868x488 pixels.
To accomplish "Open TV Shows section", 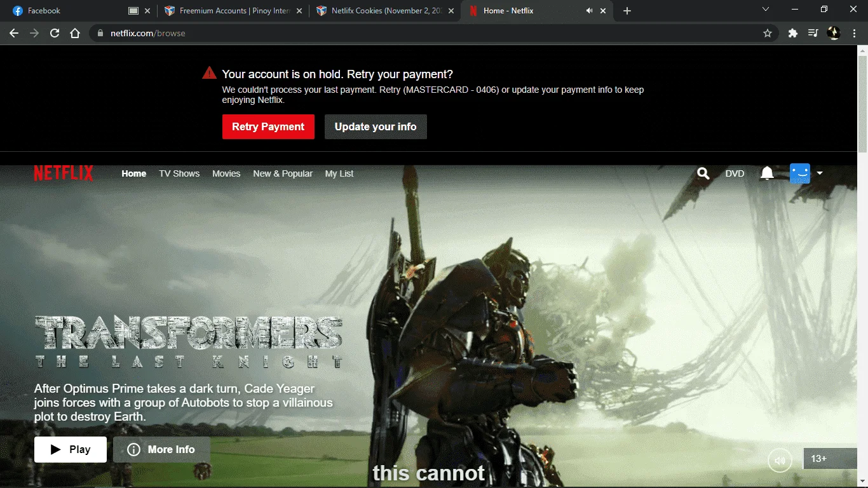I will pos(179,173).
